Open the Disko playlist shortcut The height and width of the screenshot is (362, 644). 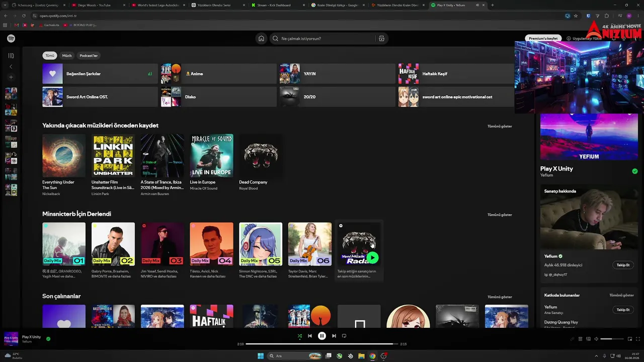(x=218, y=97)
